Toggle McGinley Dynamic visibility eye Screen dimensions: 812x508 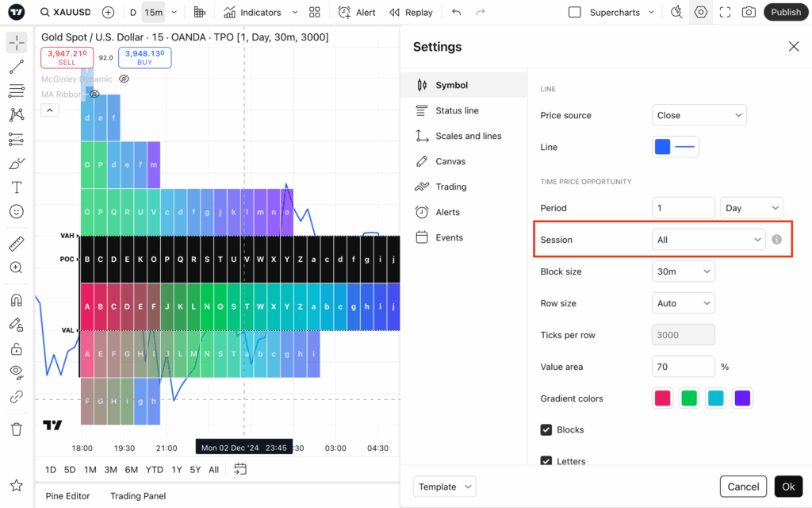(124, 79)
